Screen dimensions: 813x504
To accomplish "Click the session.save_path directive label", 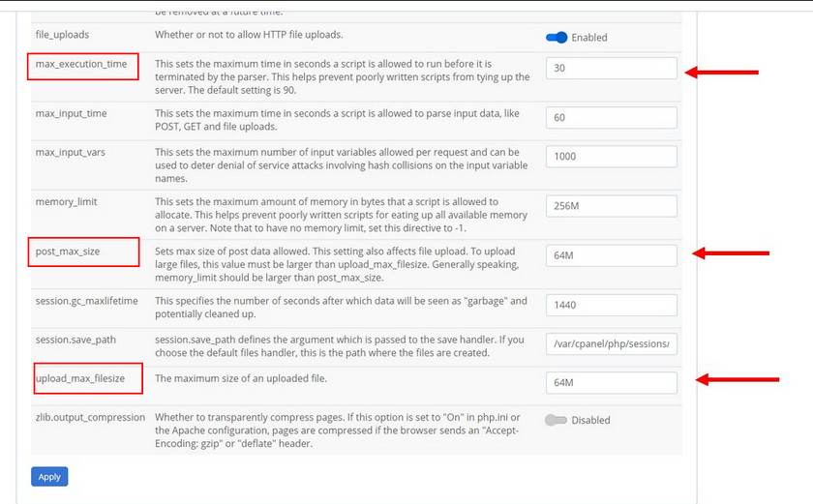I will coord(80,340).
